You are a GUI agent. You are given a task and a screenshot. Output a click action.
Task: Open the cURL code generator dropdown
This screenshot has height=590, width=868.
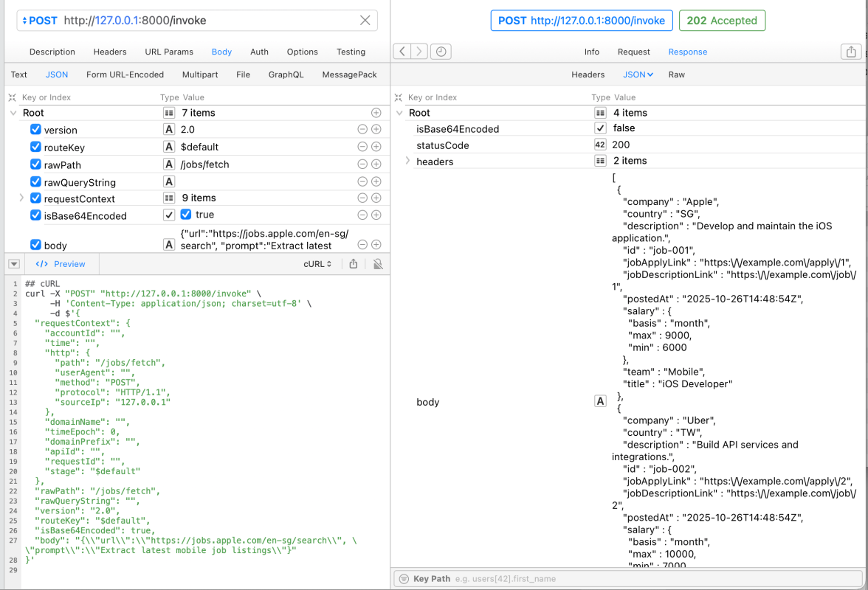(x=317, y=264)
